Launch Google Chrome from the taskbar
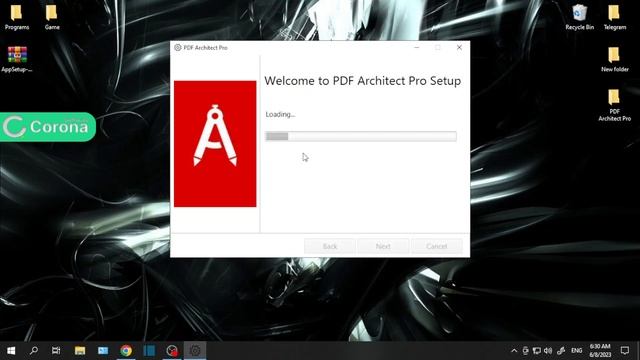This screenshot has width=640, height=360. coord(126,351)
